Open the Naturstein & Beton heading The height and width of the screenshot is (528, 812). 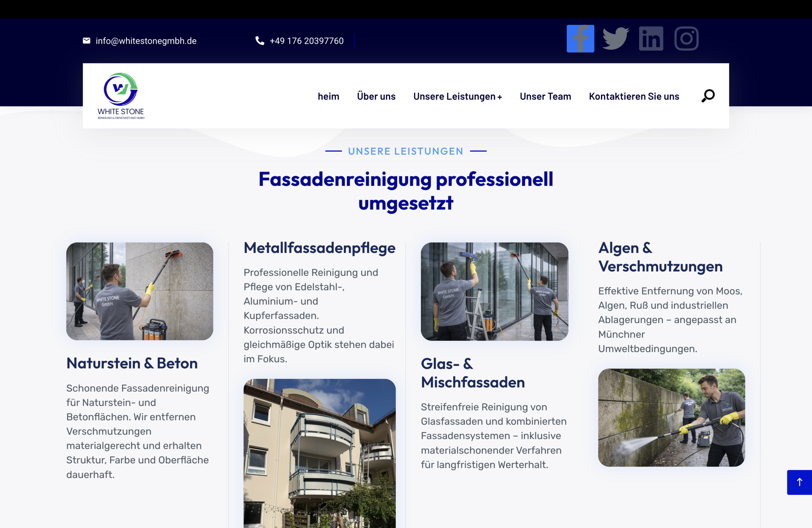[x=132, y=363]
